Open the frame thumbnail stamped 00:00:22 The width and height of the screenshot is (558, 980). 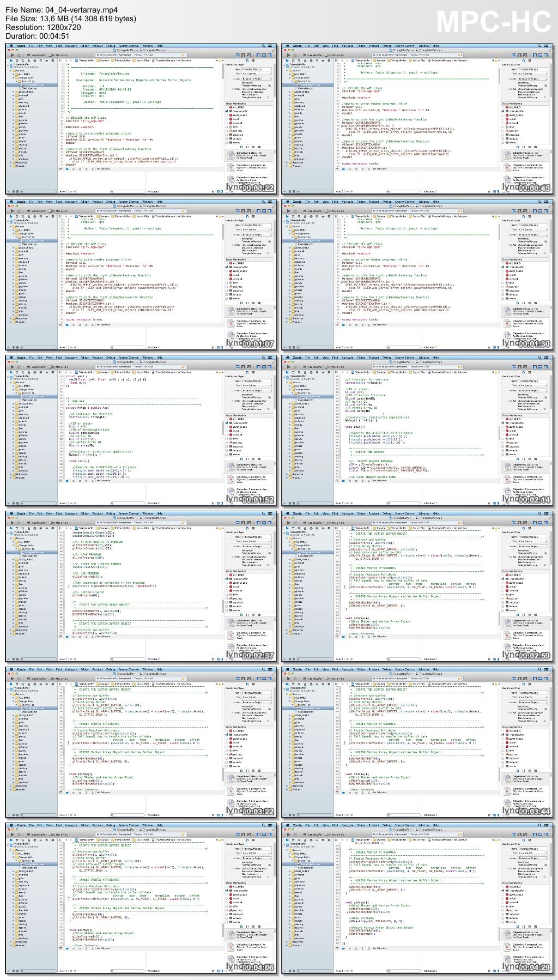coord(141,119)
